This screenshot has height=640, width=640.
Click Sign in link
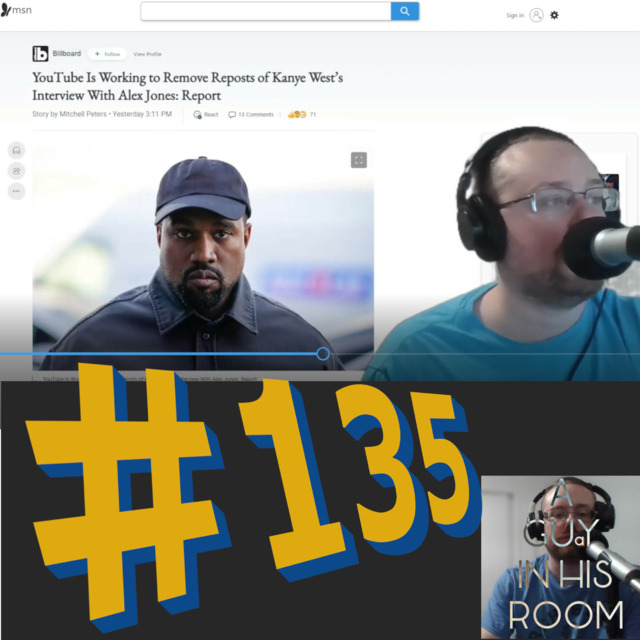[x=514, y=15]
